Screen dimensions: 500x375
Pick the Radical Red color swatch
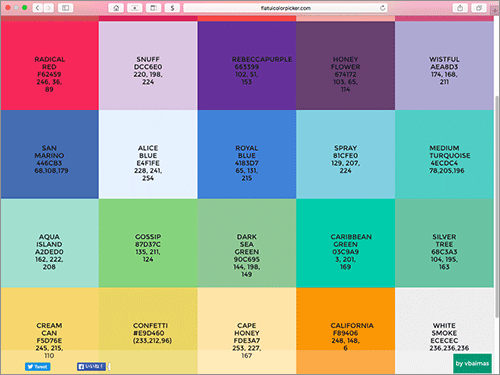coord(49,66)
